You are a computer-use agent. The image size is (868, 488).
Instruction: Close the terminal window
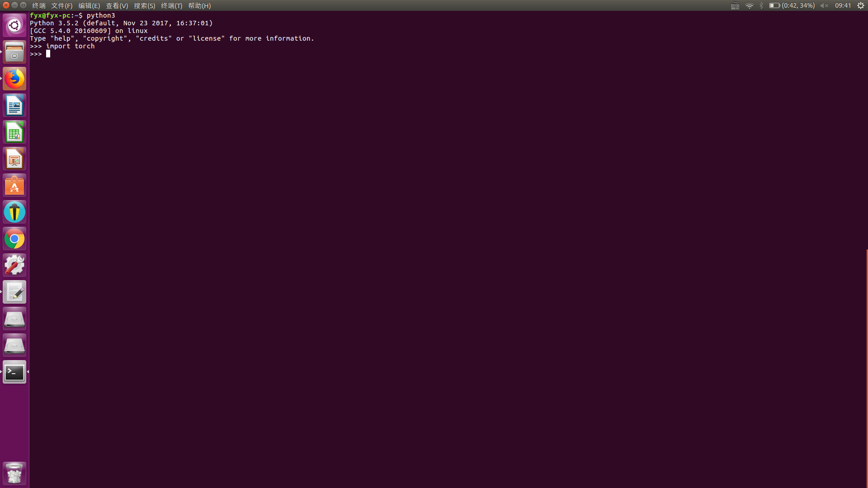click(6, 5)
